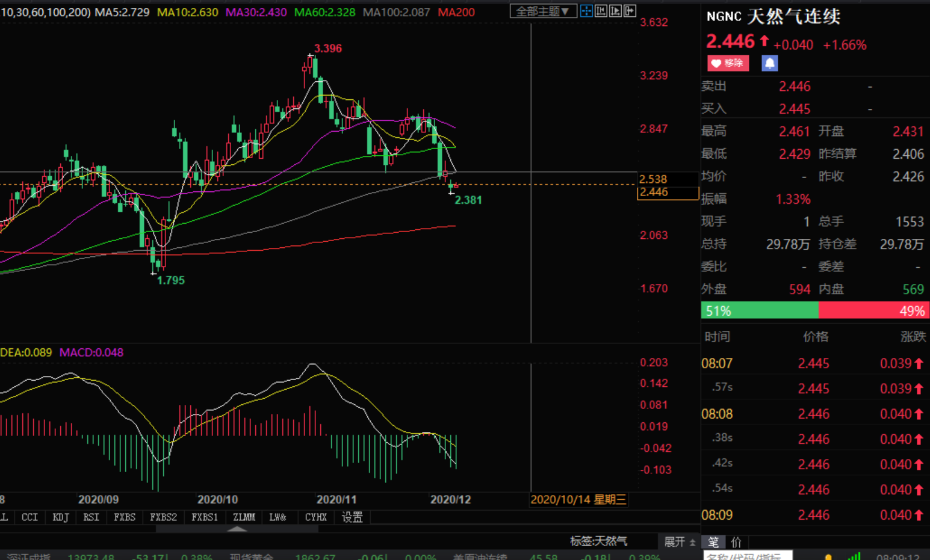Choose the ZLMM indicator tab
The image size is (930, 560).
pyautogui.click(x=244, y=517)
